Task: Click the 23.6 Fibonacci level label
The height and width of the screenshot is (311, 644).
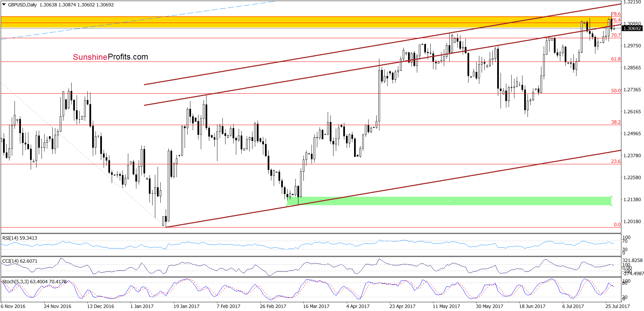Action: tap(616, 161)
